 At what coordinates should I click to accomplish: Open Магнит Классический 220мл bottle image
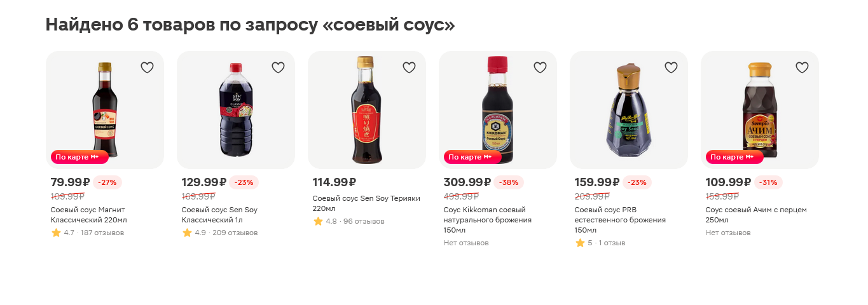pos(104,109)
